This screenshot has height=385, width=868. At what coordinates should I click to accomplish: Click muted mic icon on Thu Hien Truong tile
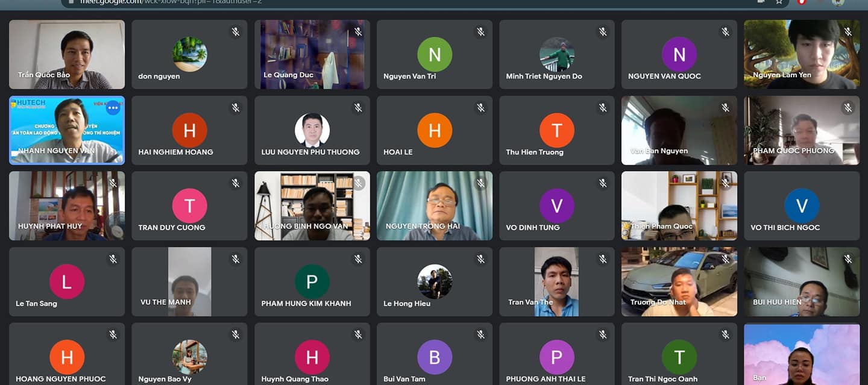(603, 108)
